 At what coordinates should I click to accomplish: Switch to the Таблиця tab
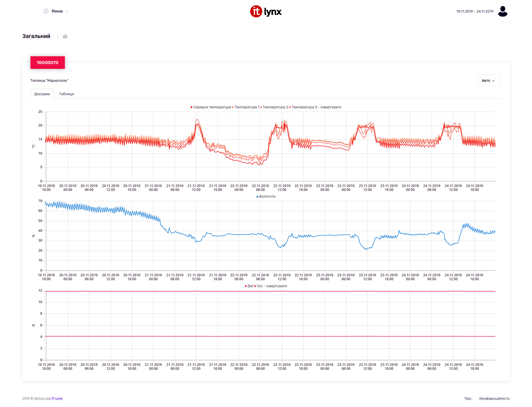point(66,94)
